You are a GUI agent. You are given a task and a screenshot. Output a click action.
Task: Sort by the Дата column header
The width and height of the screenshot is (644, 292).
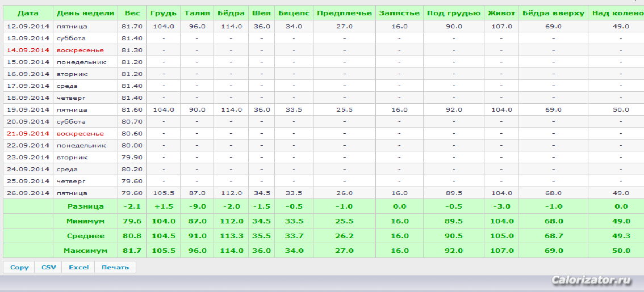click(28, 13)
